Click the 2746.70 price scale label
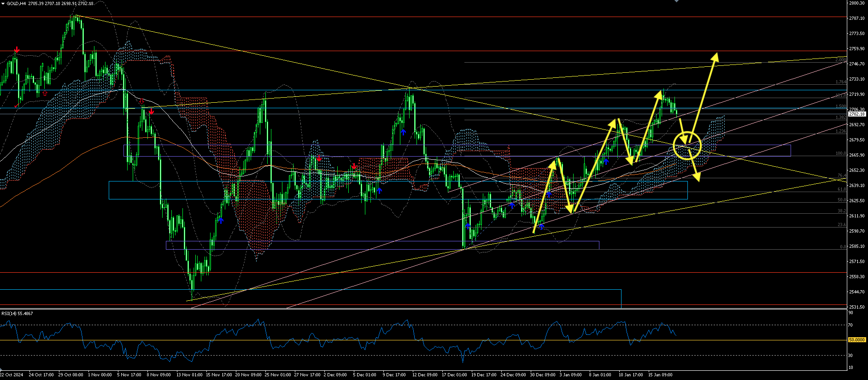The height and width of the screenshot is (380, 868). 856,64
